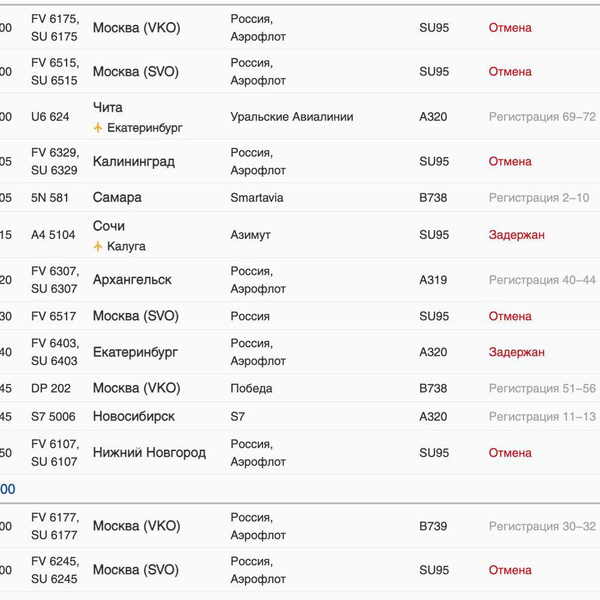Image resolution: width=600 pixels, height=600 pixels.
Task: Click the Калининград destination
Action: [x=134, y=161]
